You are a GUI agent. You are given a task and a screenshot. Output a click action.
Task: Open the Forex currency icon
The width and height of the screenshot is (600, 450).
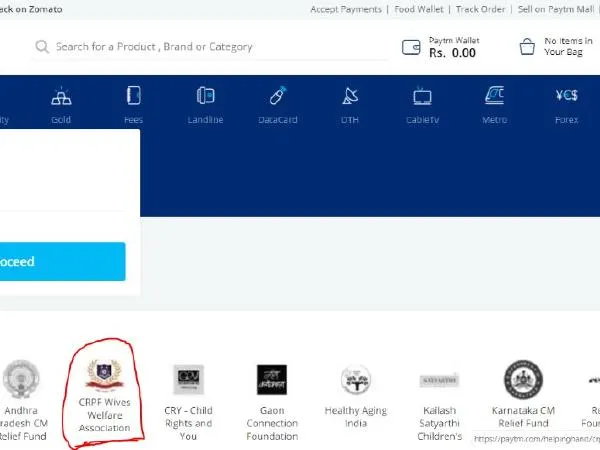pyautogui.click(x=567, y=95)
